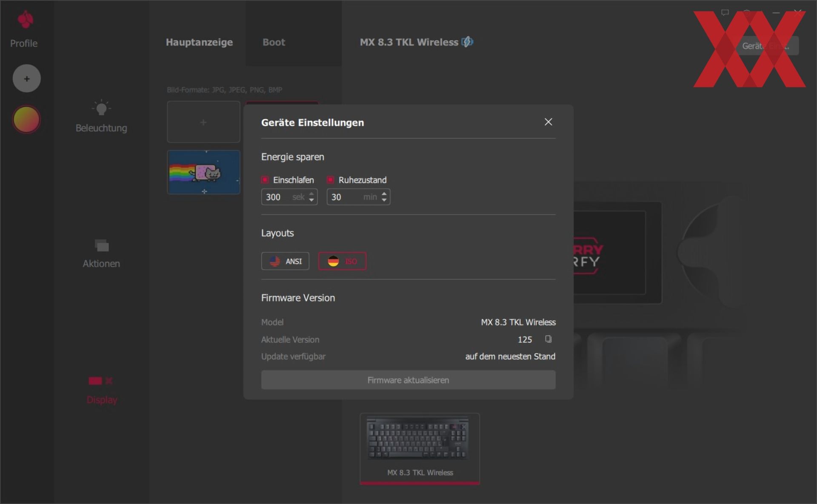Click the Cherry logo icon above Profile
The image size is (817, 504).
point(25,20)
